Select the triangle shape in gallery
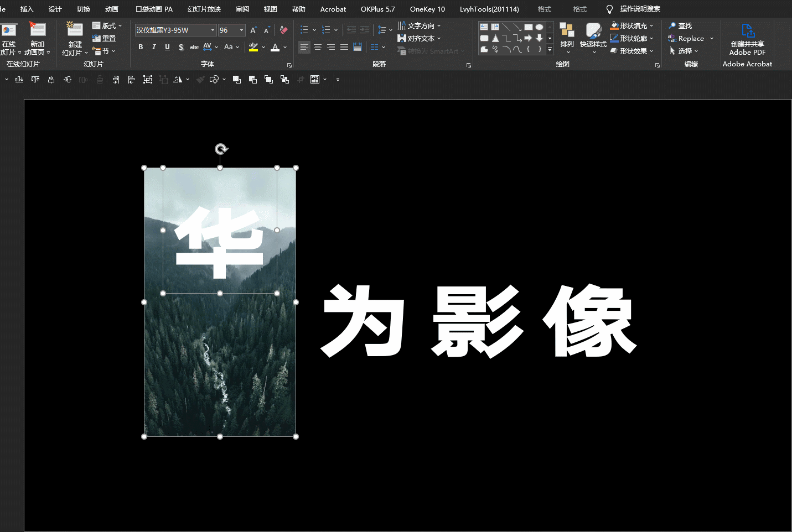 pos(495,38)
